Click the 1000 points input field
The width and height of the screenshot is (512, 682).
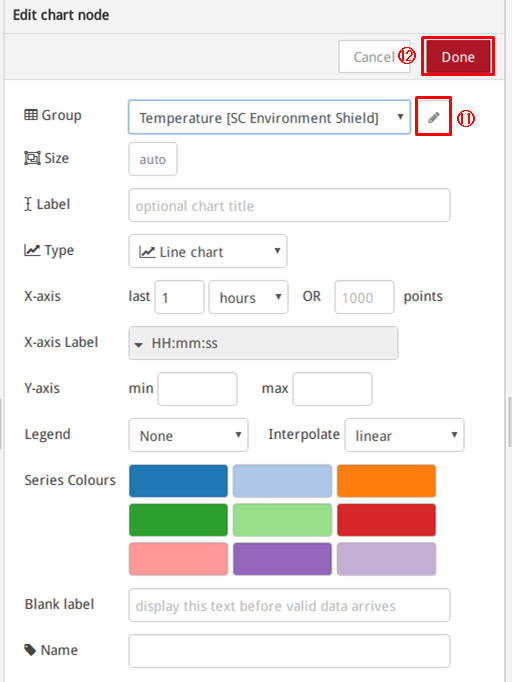tap(364, 297)
